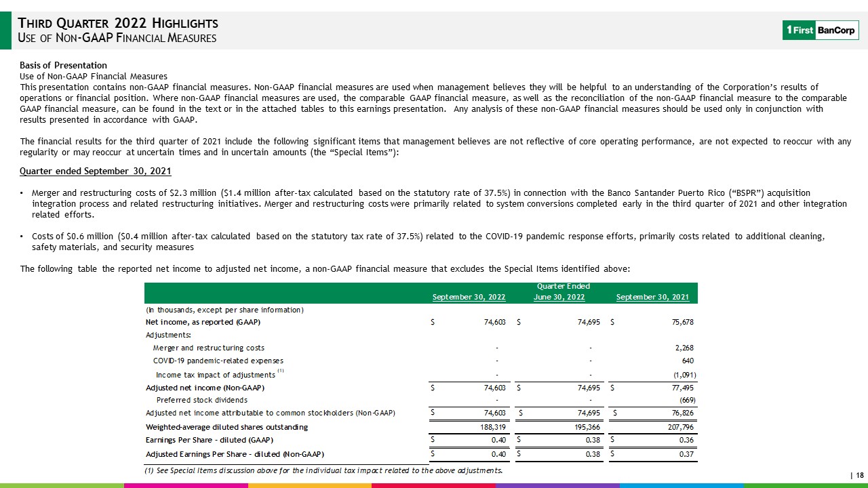Click the page number 18
This screenshot has width=868, height=488.
(859, 476)
